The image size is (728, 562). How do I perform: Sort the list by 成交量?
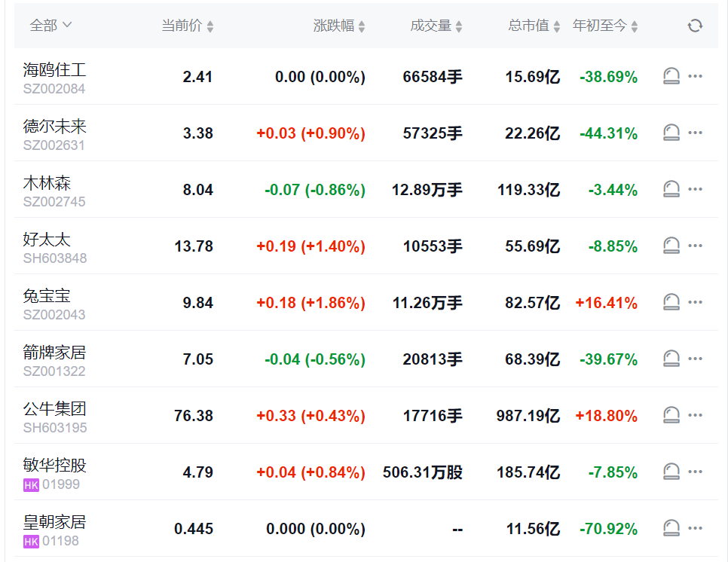tap(436, 26)
